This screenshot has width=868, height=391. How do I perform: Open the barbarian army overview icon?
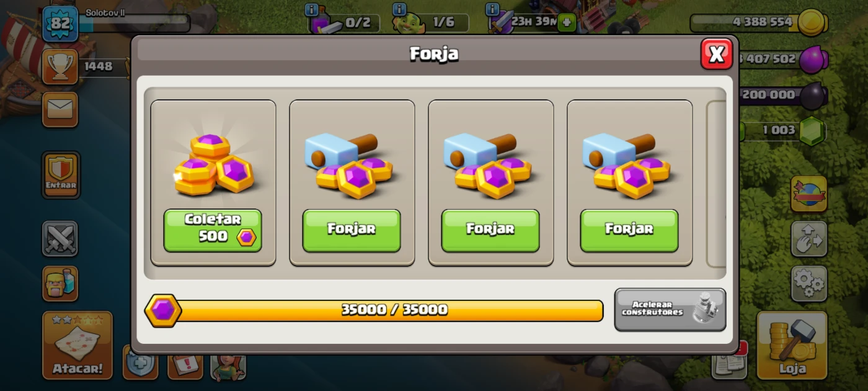coord(60,284)
